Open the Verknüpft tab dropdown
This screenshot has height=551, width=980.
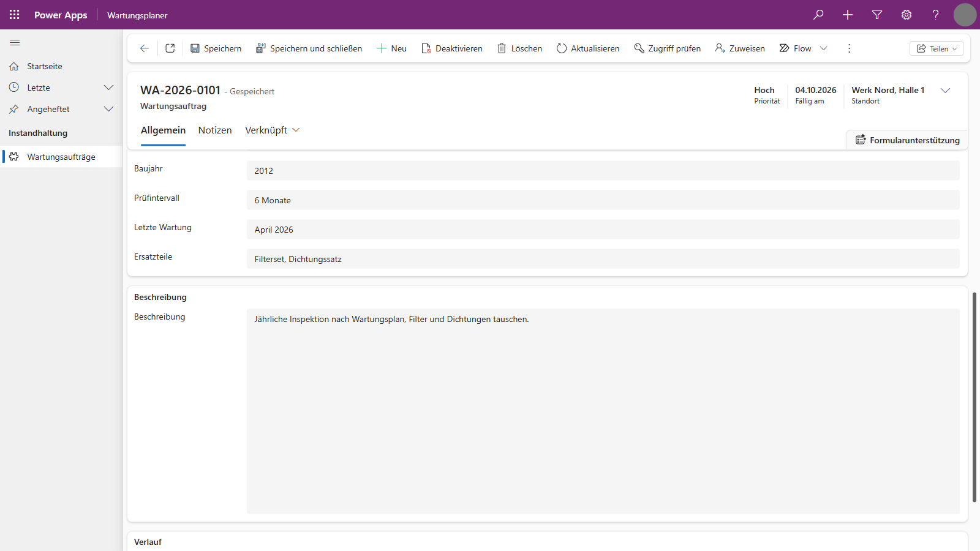coord(273,130)
